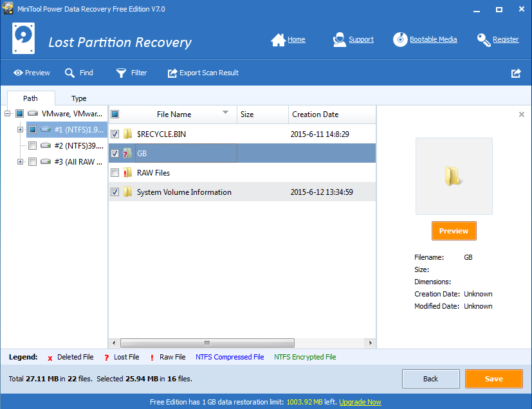This screenshot has width=532, height=409.
Task: Click the orange Save button
Action: click(494, 379)
